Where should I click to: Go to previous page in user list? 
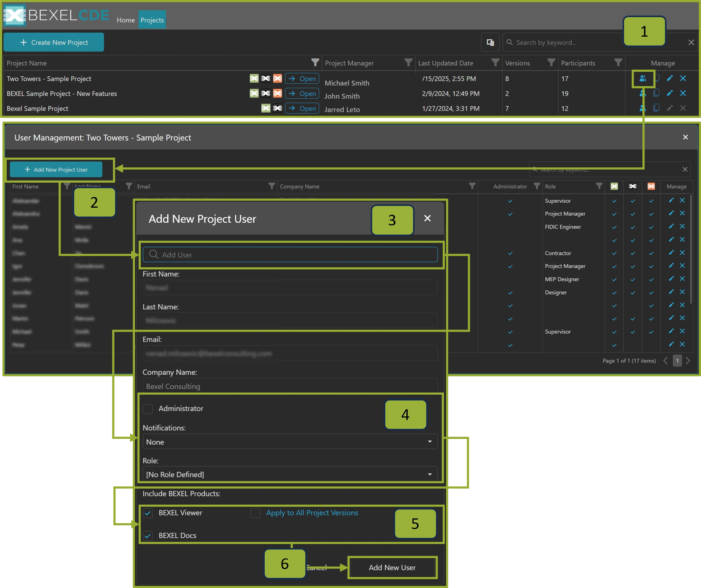[665, 361]
